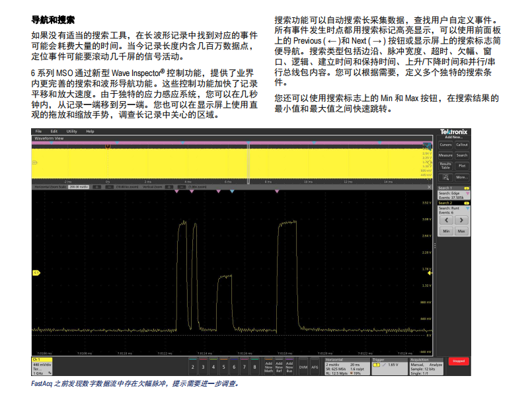
Task: Click Add New Bus button
Action: coord(289,366)
